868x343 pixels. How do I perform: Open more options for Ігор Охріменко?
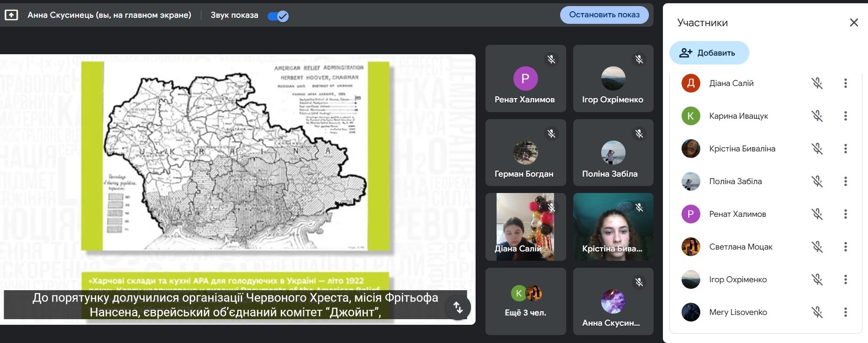tap(845, 279)
